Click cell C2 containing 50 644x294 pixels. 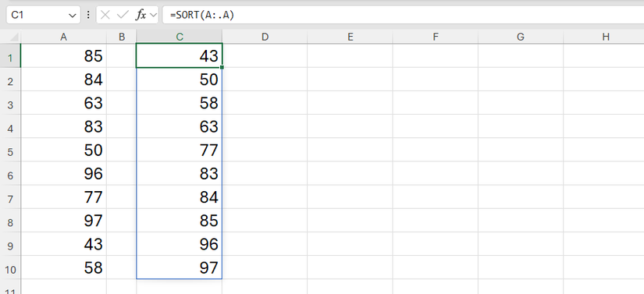(180, 80)
